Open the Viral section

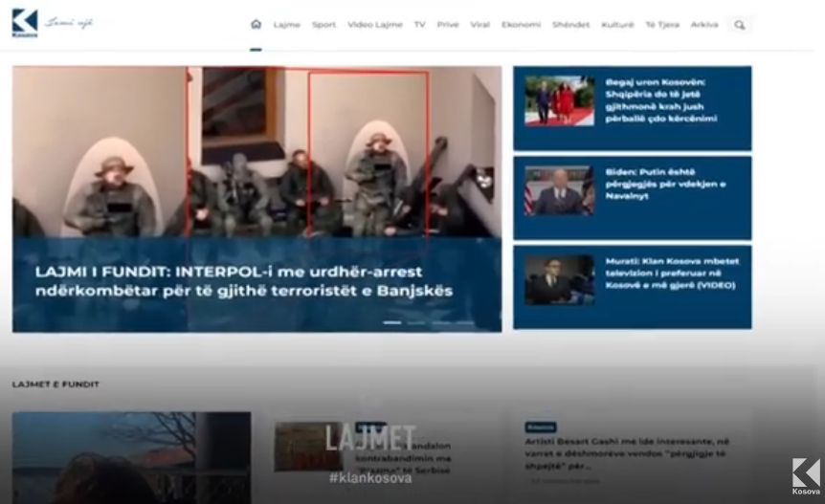(x=479, y=25)
